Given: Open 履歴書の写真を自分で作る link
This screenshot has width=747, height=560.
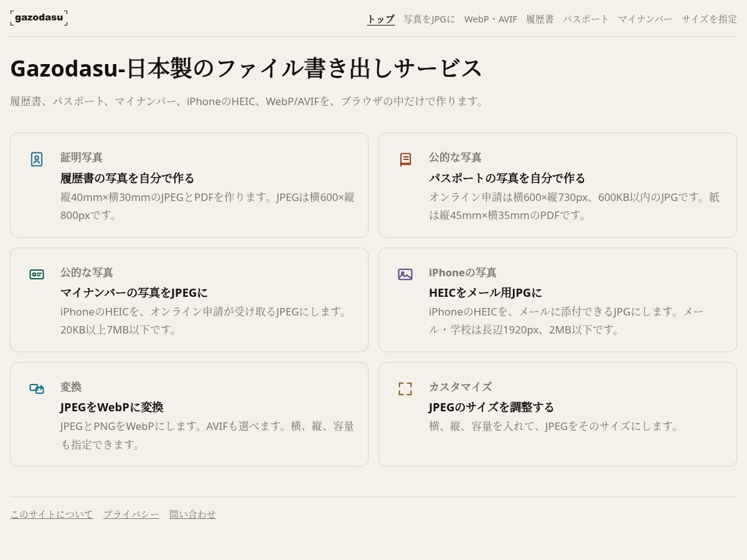Looking at the screenshot, I should tap(128, 178).
